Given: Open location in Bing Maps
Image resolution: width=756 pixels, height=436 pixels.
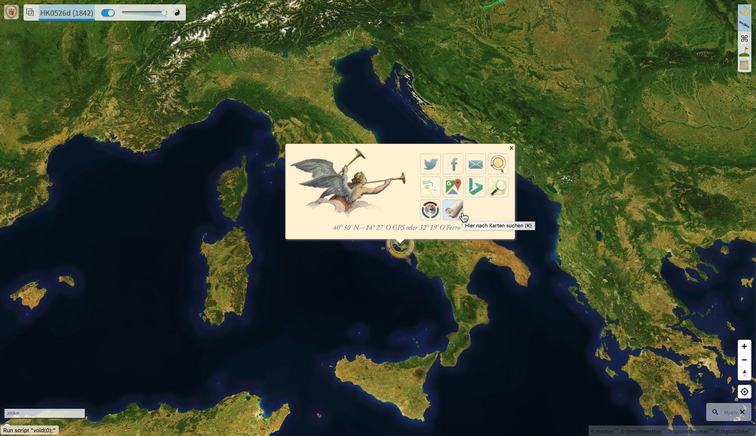Looking at the screenshot, I should coord(475,187).
